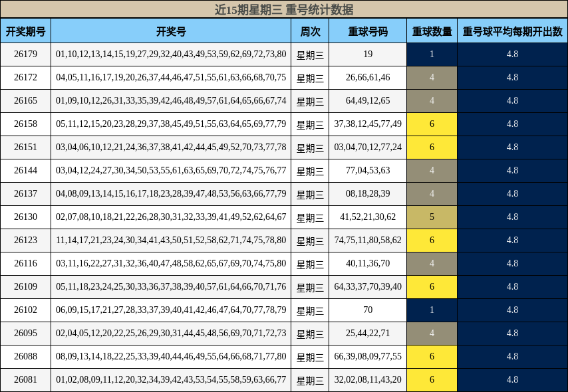
Task: Click the repeat number cell 70
Action: 368,310
